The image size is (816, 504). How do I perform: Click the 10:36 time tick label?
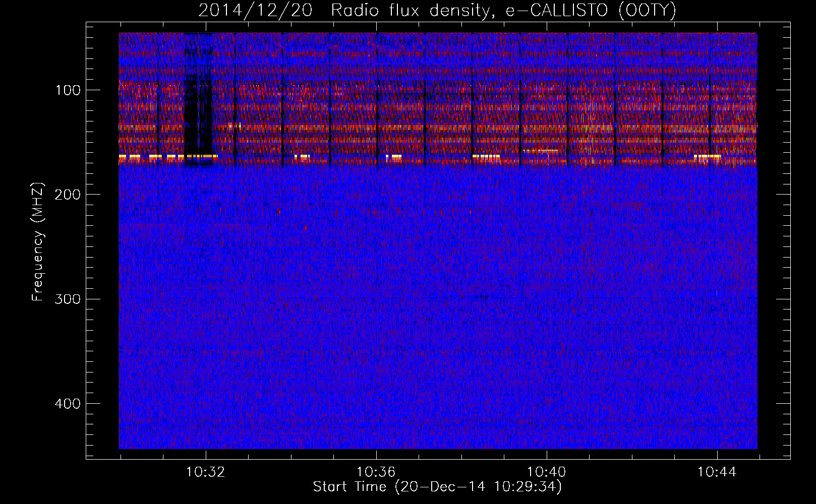[376, 472]
